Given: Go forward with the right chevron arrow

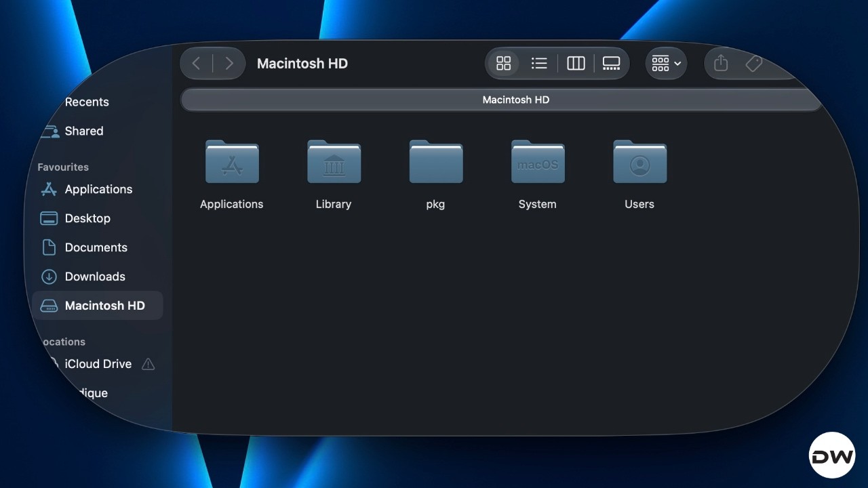Looking at the screenshot, I should click(x=229, y=64).
